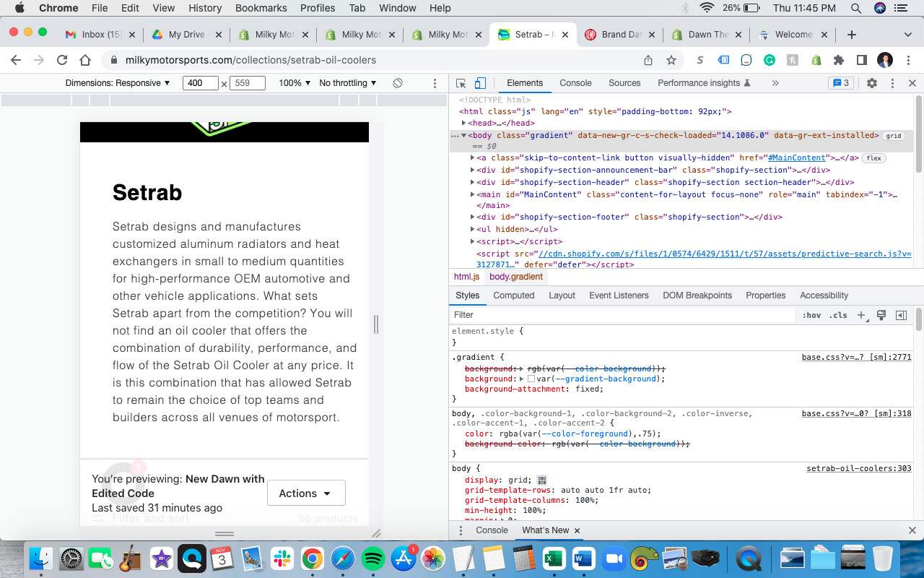Viewport: 924px width, 578px height.
Task: Open the Dimensions: Responsive dropdown
Action: [118, 83]
